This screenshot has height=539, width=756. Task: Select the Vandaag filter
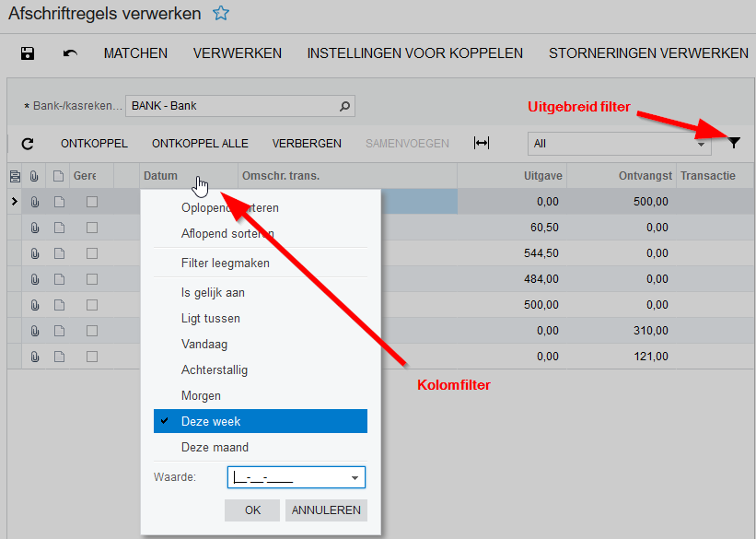point(204,344)
